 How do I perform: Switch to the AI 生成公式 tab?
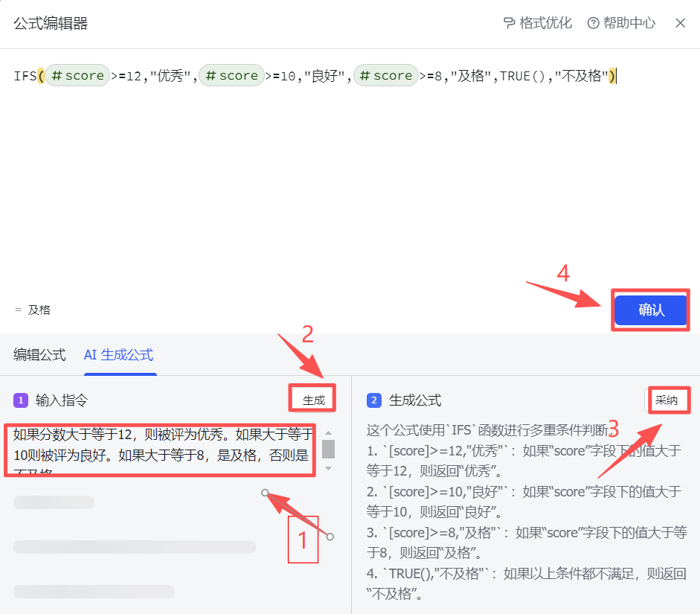[119, 355]
